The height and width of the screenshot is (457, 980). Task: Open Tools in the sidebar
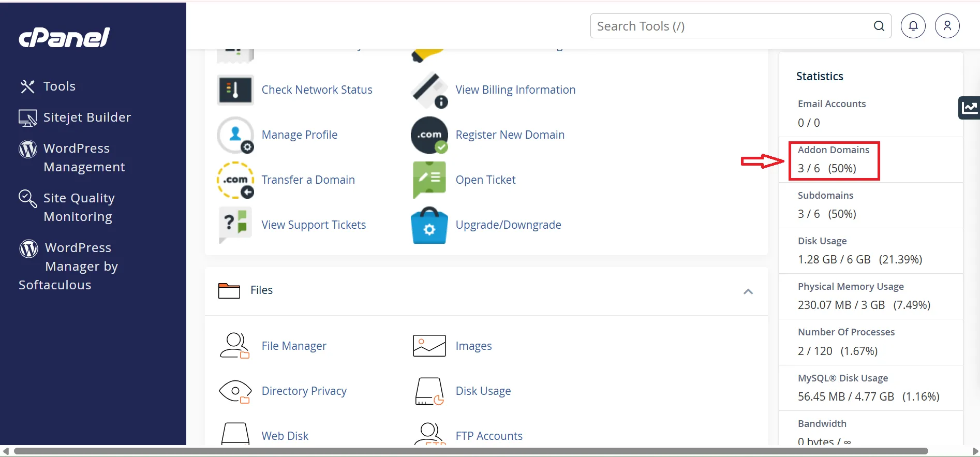pos(59,86)
